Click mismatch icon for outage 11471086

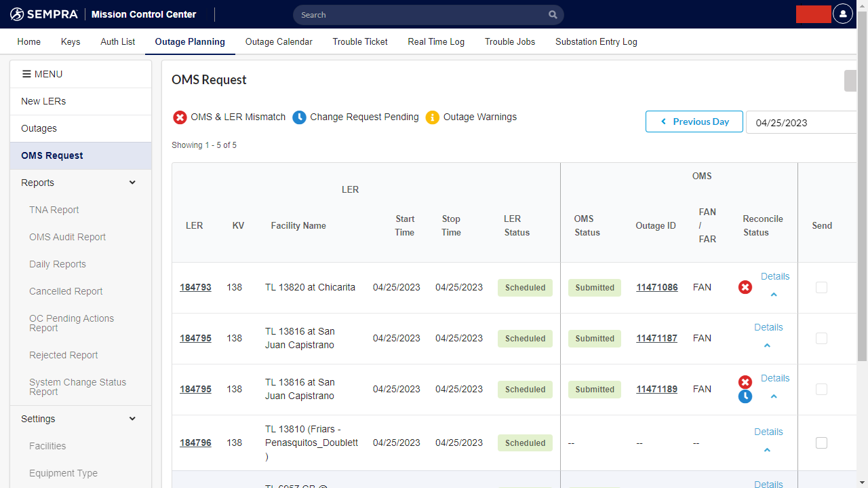coord(745,288)
